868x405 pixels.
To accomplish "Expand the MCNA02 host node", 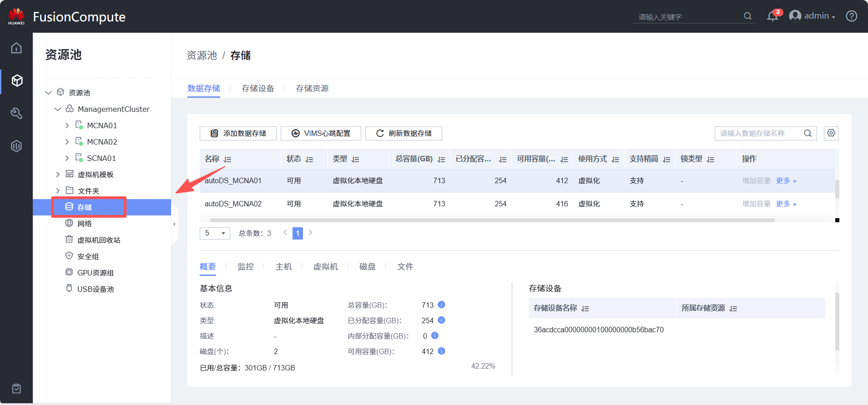I will tap(67, 142).
